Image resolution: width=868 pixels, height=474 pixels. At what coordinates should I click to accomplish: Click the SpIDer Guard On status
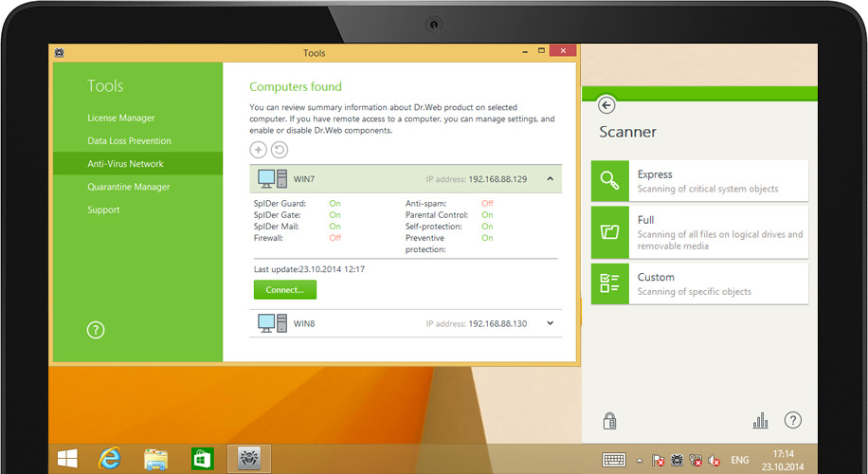tap(335, 203)
